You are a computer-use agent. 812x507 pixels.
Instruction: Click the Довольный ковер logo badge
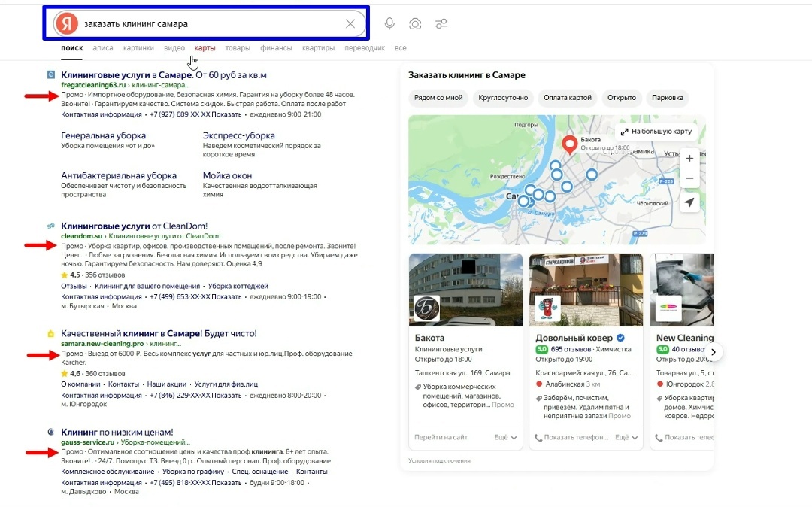point(547,308)
